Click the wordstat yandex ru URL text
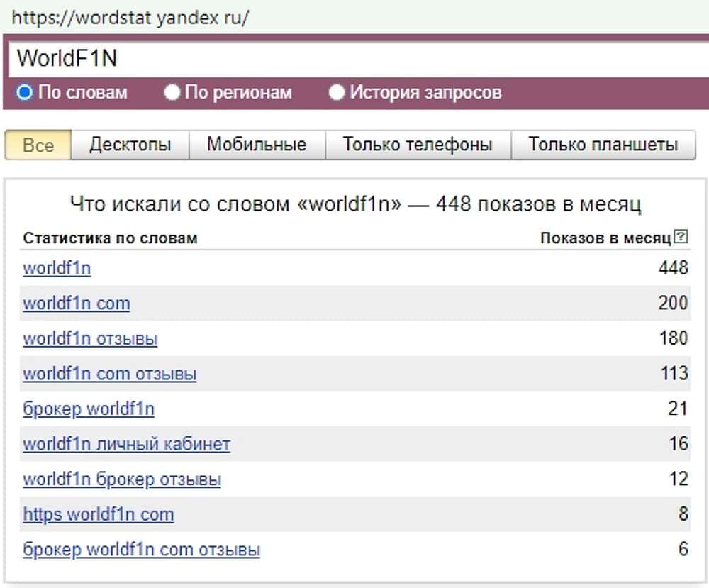Viewport: 709px width, 588px height. (x=130, y=18)
